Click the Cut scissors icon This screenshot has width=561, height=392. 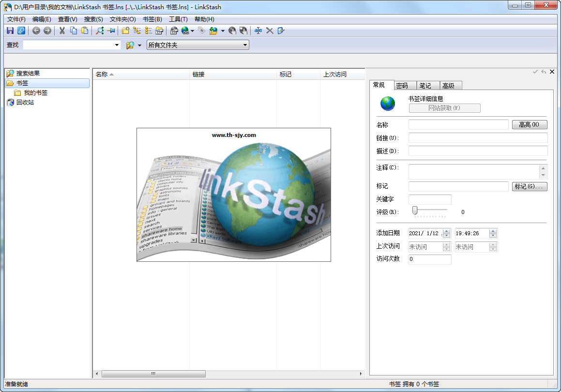click(x=62, y=31)
